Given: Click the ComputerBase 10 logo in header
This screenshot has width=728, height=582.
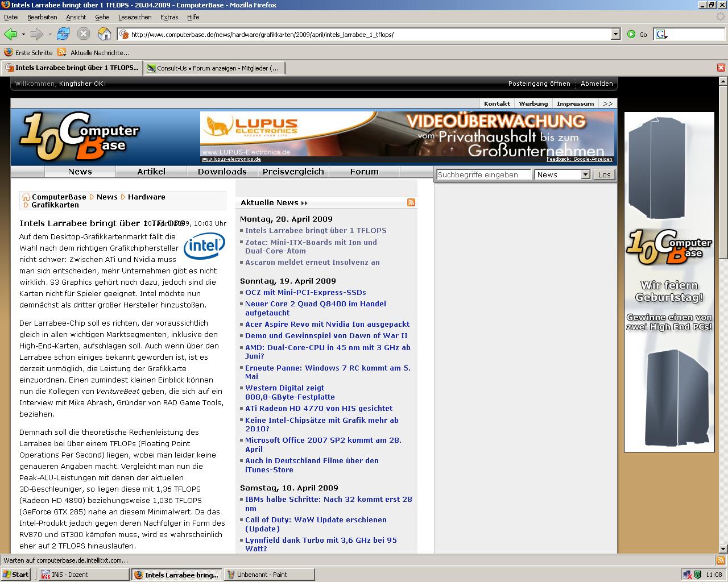Looking at the screenshot, I should tap(80, 136).
